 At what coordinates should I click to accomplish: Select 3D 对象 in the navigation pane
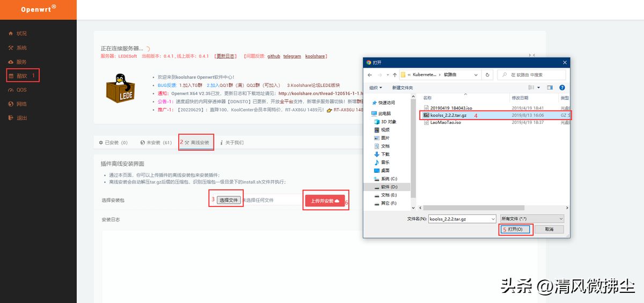(385, 122)
